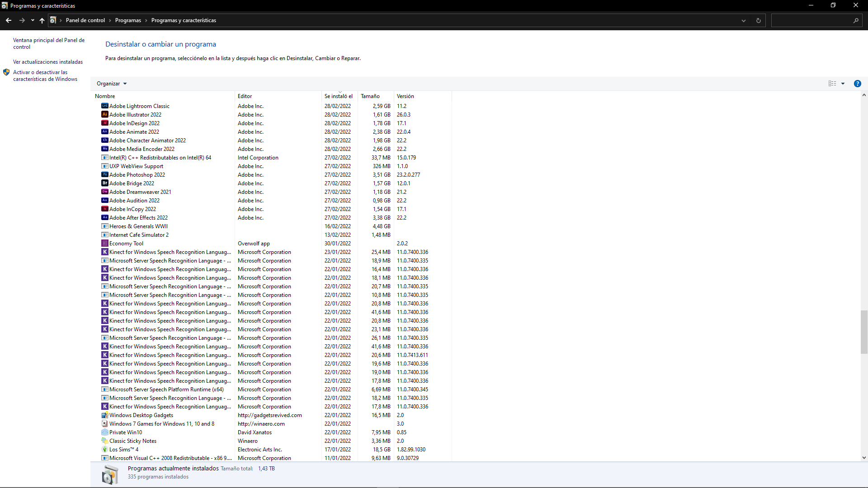Click the 11.0.7413.611 version cell
Image resolution: width=868 pixels, height=488 pixels.
point(412,355)
